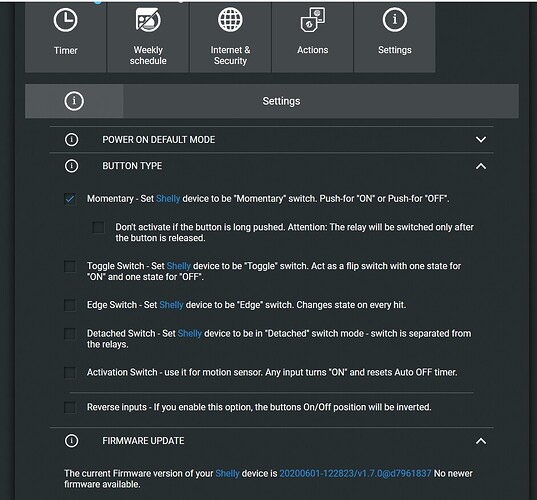
Task: Enable the Edge Switch checkbox
Action: pyautogui.click(x=70, y=305)
